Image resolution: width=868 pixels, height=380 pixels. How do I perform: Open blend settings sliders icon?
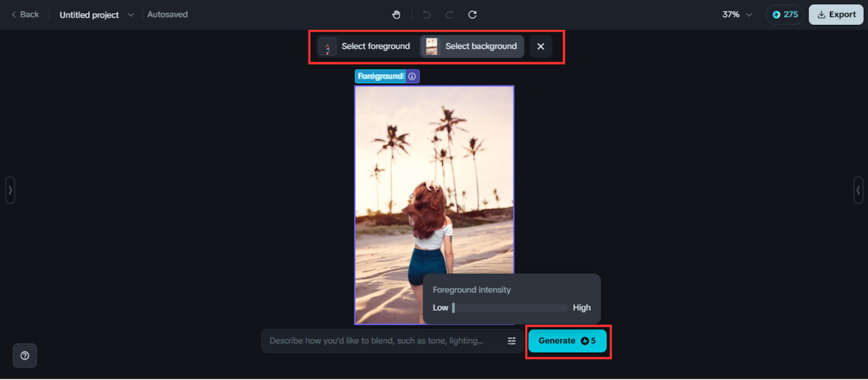click(x=512, y=341)
